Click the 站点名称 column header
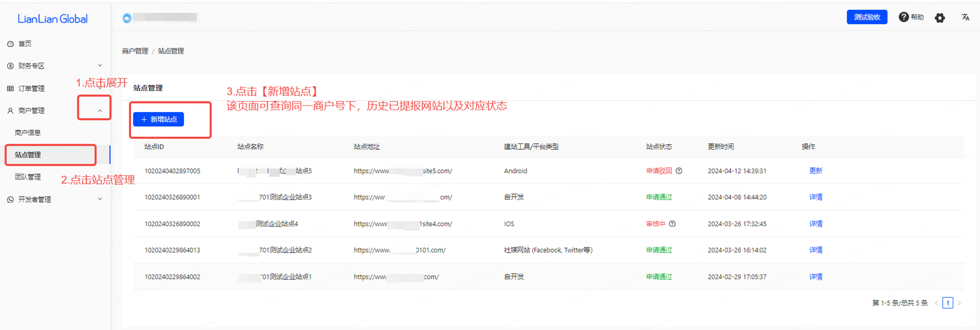This screenshot has height=330, width=980. click(250, 146)
